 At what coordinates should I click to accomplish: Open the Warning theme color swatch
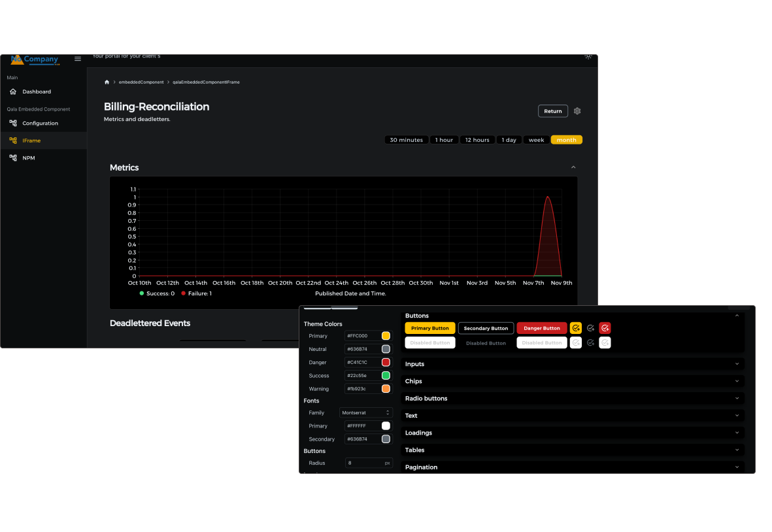pyautogui.click(x=386, y=389)
